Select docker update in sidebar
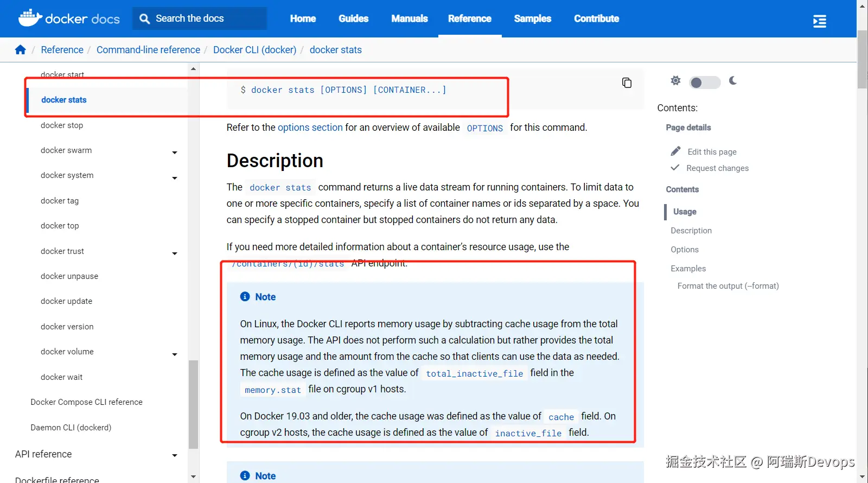This screenshot has width=868, height=483. click(66, 301)
